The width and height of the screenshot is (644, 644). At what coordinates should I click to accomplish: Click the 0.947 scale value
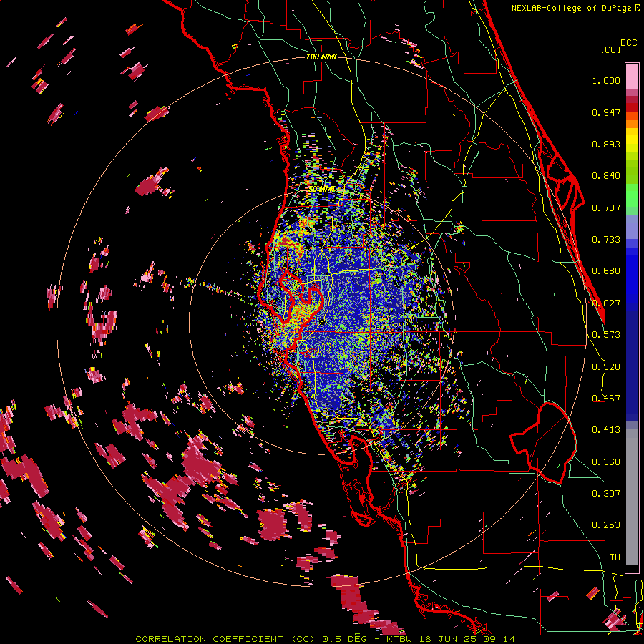tap(606, 112)
